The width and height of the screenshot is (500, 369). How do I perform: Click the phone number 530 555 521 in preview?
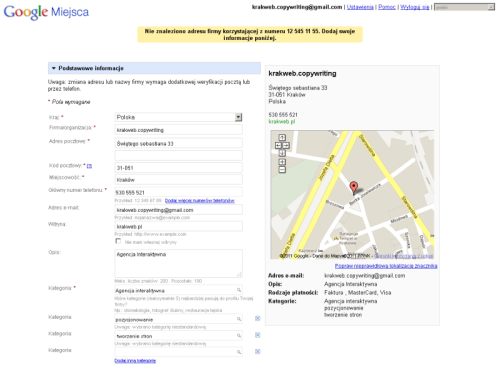283,115
